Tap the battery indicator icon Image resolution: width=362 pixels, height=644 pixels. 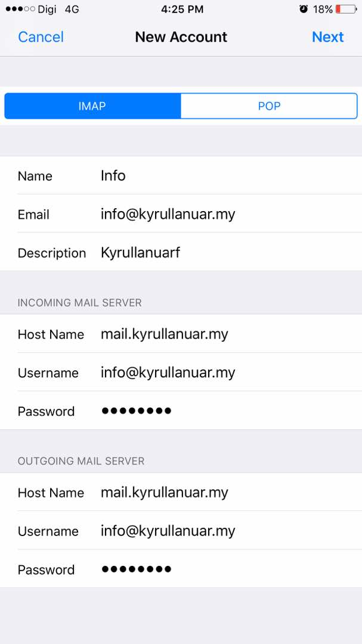click(346, 9)
